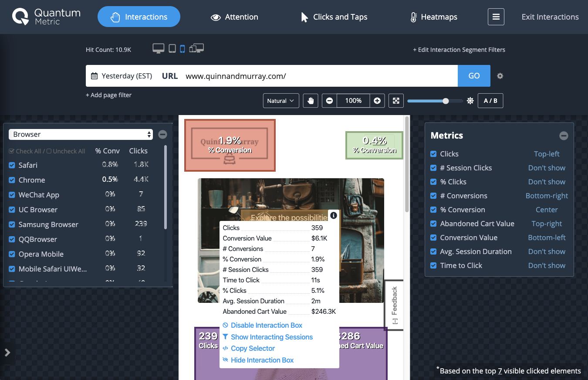
Task: Adjust the brightness opacity slider
Action: [x=446, y=101]
